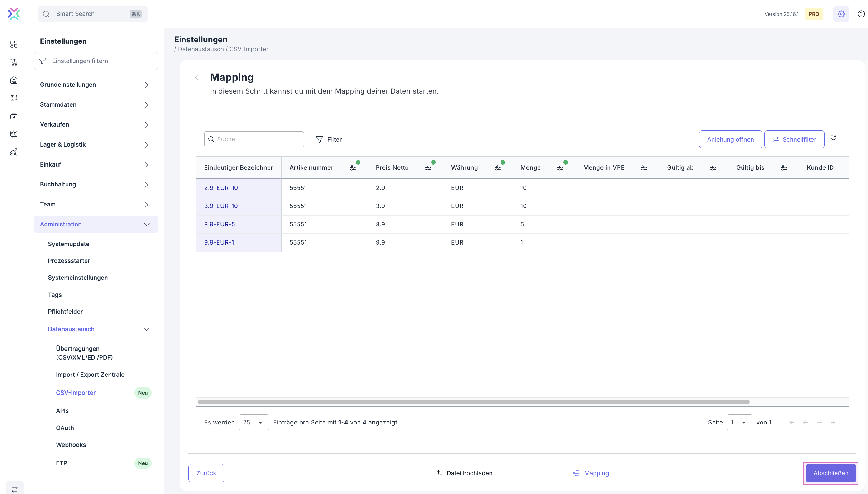Open the Webhooks menu entry
Viewport: 868px width, 494px height.
[x=71, y=445]
